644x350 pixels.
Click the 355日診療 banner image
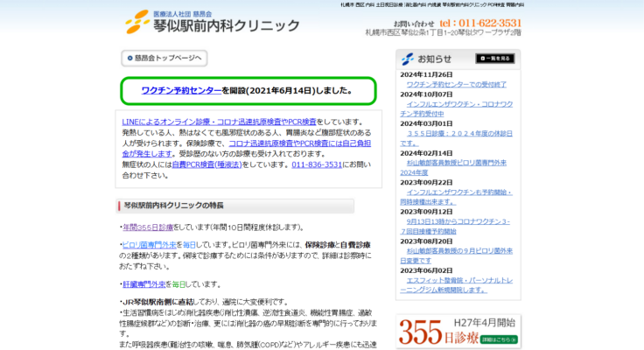(x=458, y=332)
